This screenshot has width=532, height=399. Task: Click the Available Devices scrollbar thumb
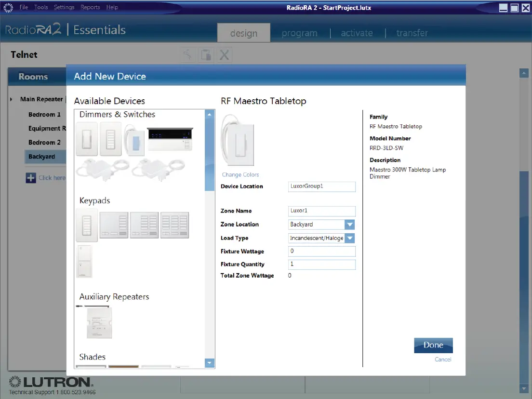click(x=209, y=155)
